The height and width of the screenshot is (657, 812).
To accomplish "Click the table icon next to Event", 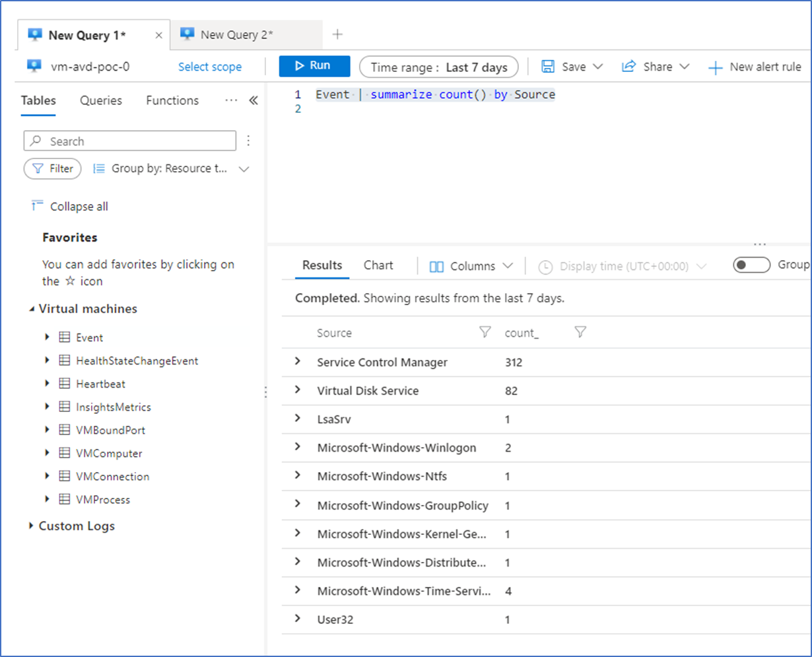I will pos(65,337).
